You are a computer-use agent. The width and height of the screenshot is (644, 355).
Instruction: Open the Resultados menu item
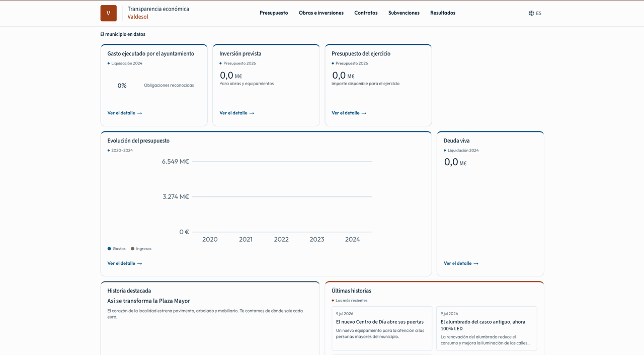coord(443,13)
